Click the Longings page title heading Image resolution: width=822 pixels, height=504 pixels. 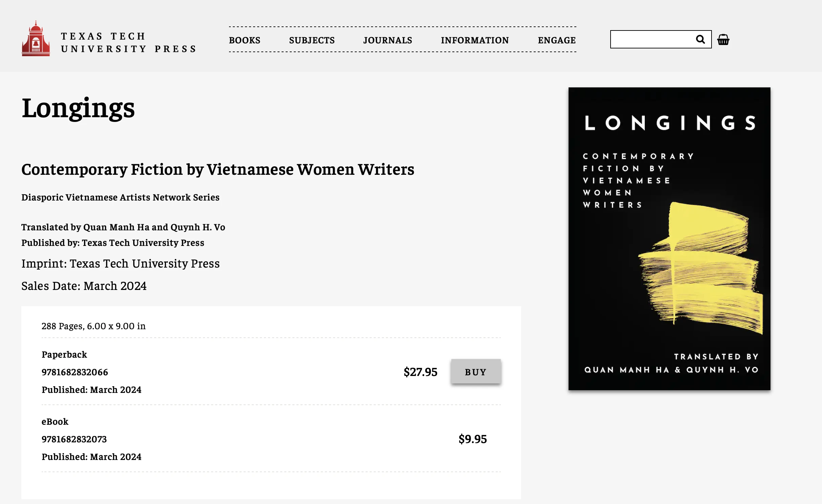78,108
